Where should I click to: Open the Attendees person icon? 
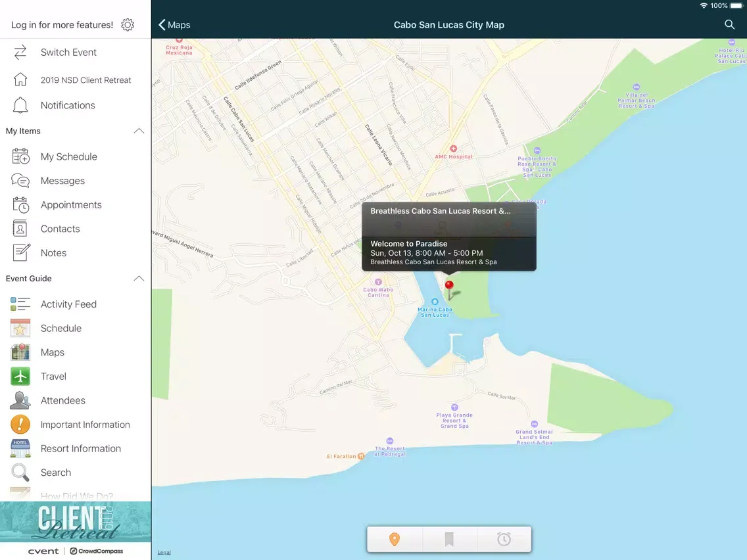click(20, 400)
